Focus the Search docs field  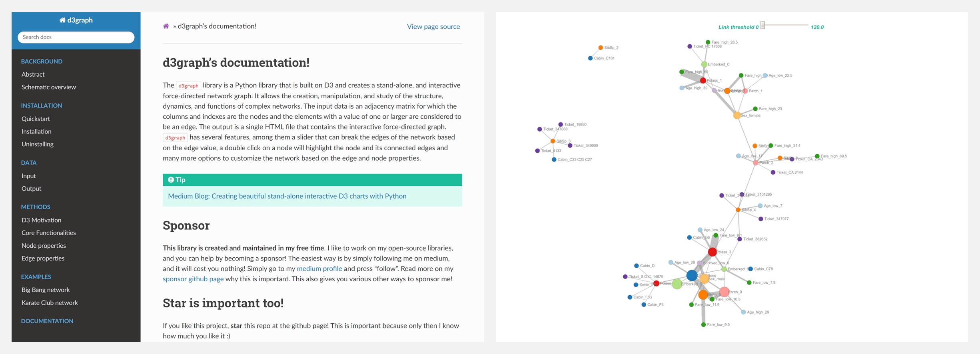(76, 37)
